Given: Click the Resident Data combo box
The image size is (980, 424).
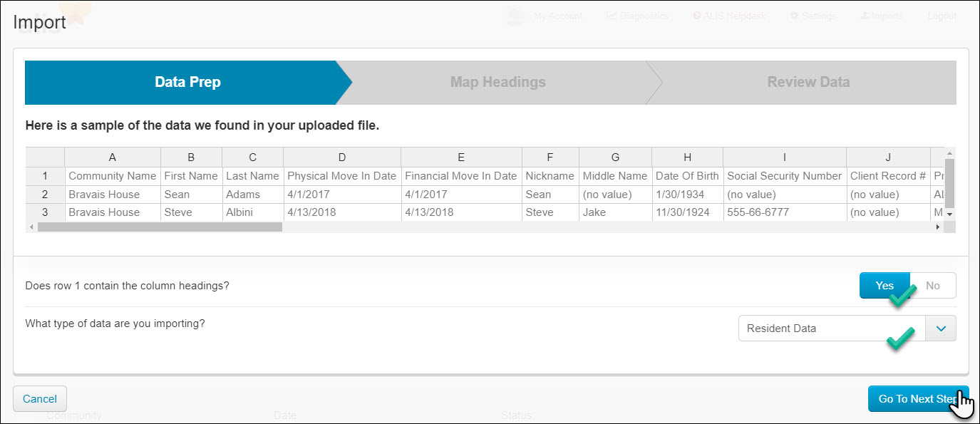Looking at the screenshot, I should (x=831, y=329).
